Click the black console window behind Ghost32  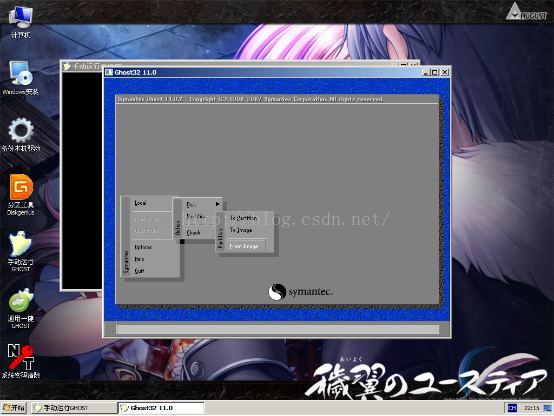(x=82, y=180)
